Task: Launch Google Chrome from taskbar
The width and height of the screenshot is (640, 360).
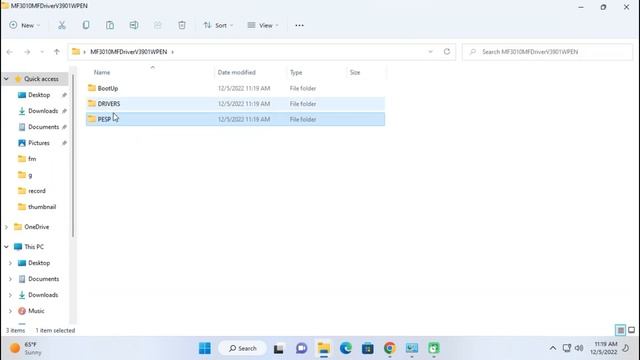Action: [x=390, y=348]
